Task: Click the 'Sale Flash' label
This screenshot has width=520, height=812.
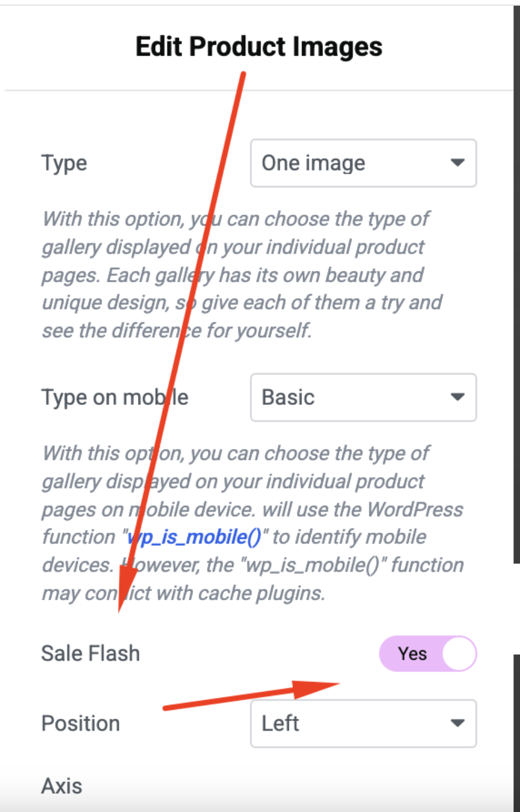Action: pyautogui.click(x=90, y=654)
